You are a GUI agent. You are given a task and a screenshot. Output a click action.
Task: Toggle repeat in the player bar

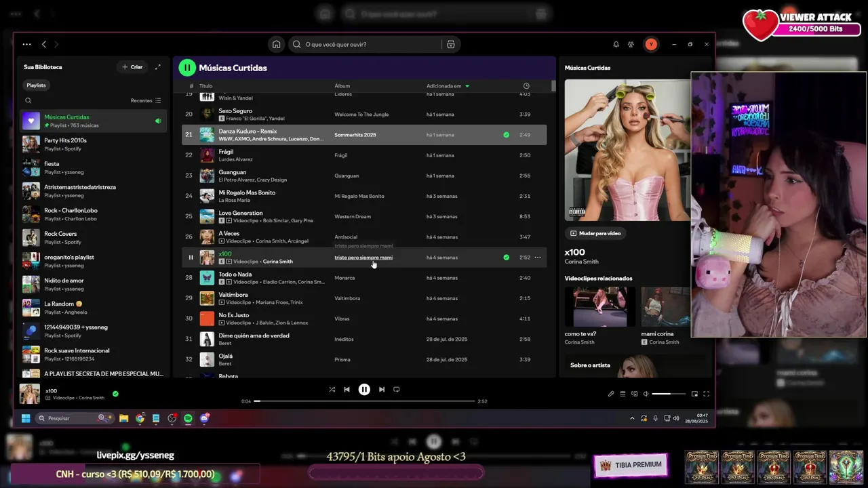click(397, 390)
